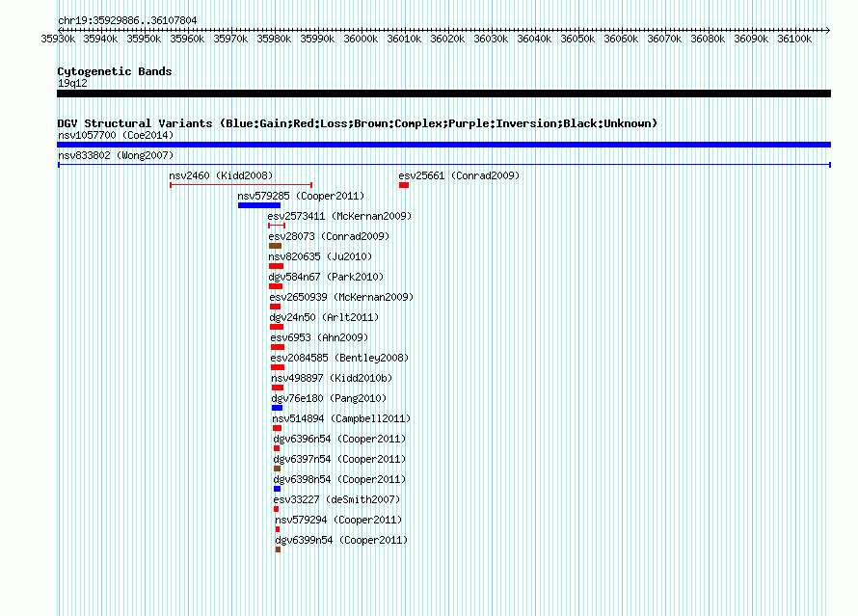Select the dgv6396n54 (Cooper2011) red block

277,448
